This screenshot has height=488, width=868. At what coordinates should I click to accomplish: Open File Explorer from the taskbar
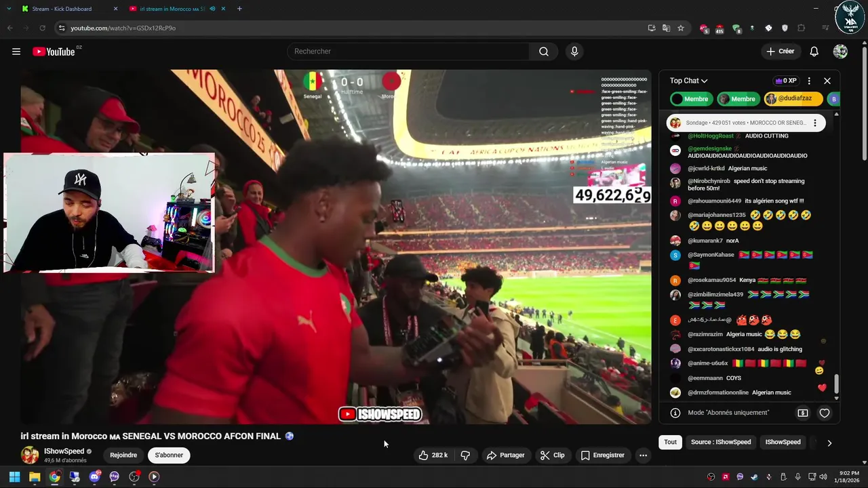point(35,477)
